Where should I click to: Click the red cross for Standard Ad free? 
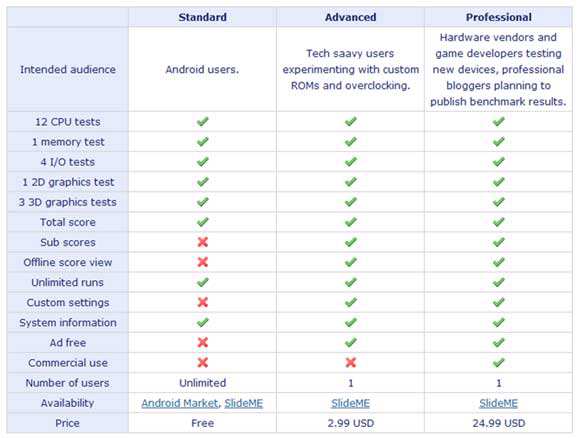click(203, 343)
